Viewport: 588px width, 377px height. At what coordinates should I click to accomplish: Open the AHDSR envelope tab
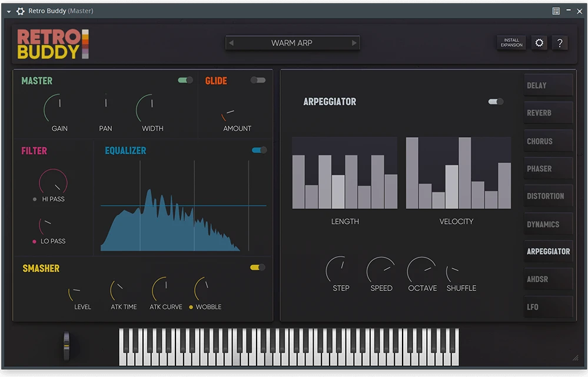pos(548,279)
